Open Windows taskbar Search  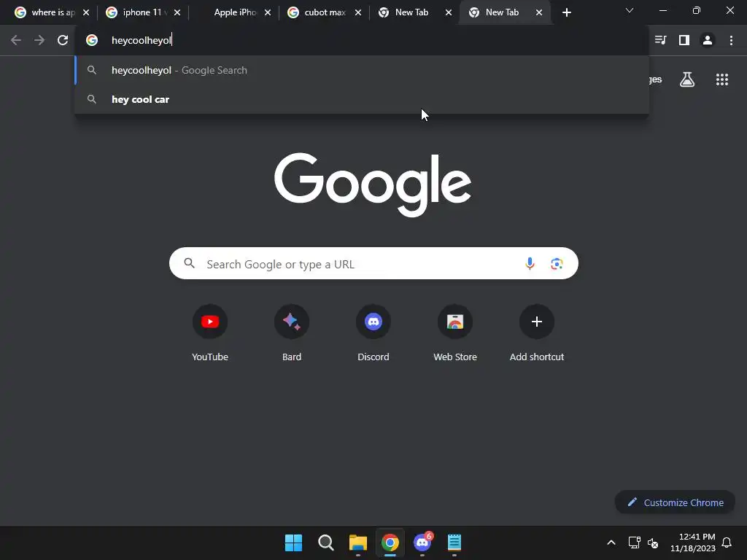coord(326,542)
